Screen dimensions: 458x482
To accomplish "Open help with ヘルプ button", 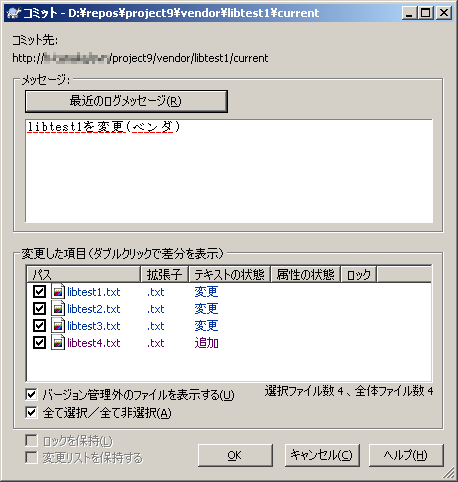I will point(406,455).
